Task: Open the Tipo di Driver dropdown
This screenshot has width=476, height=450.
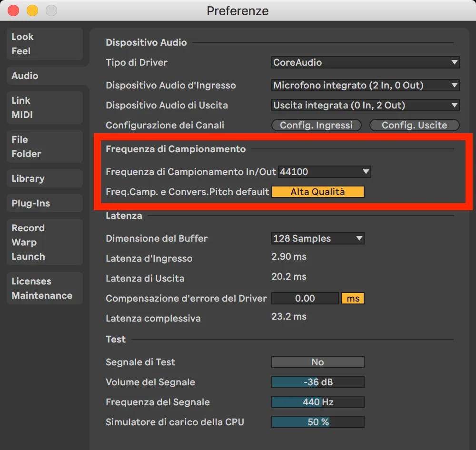Action: [365, 62]
